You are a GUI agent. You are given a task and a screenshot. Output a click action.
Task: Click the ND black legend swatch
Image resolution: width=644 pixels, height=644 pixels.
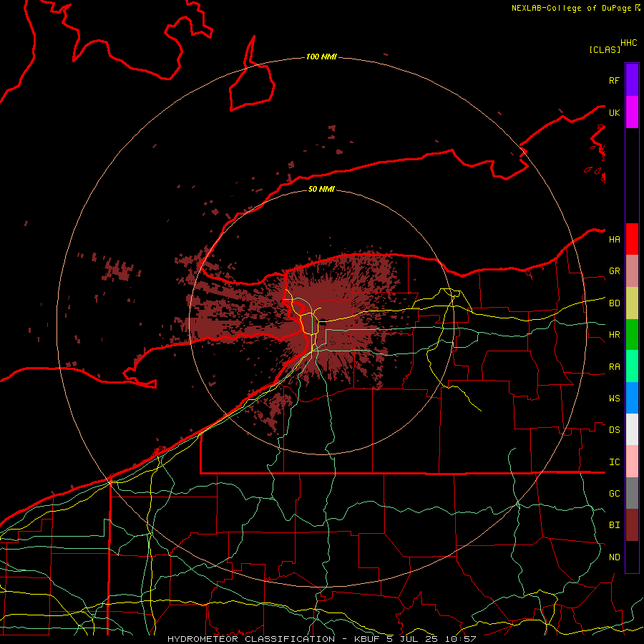[x=632, y=557]
